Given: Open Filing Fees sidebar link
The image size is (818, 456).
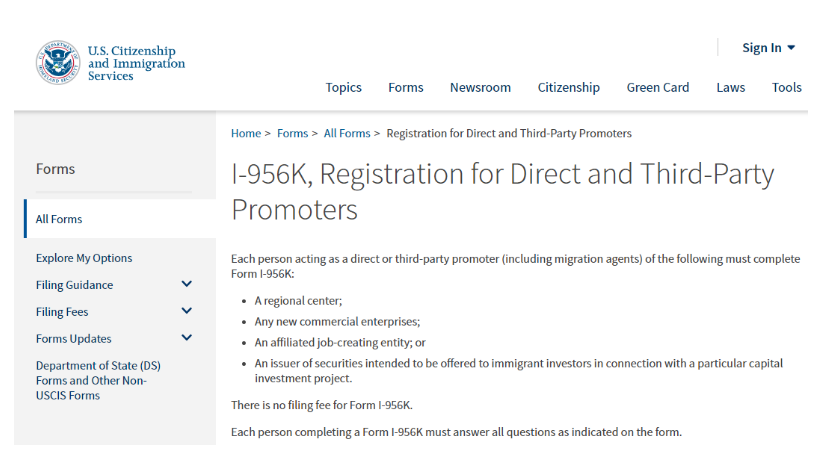Looking at the screenshot, I should [x=62, y=312].
